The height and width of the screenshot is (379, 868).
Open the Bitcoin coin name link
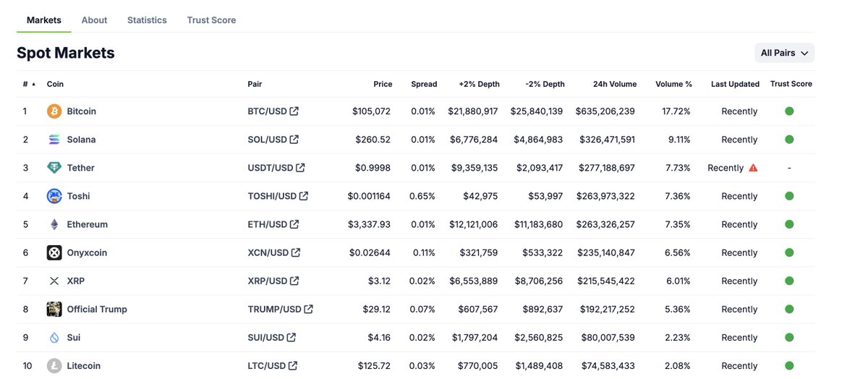click(x=81, y=111)
